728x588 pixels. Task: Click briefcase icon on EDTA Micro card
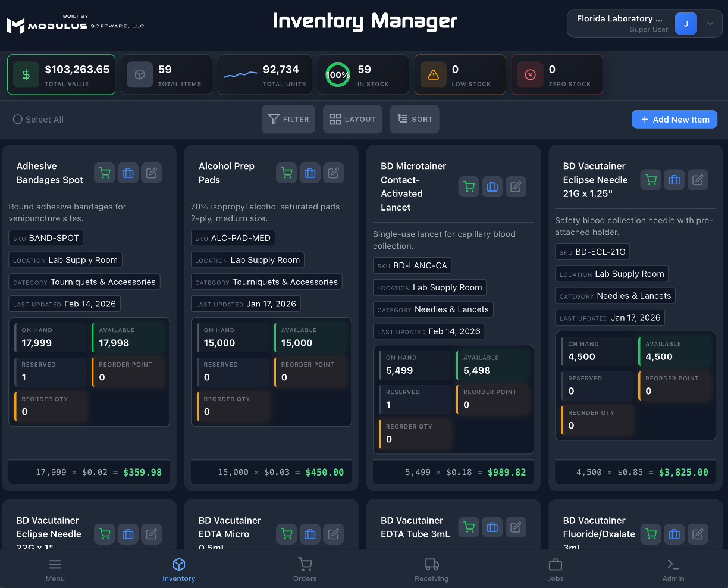pyautogui.click(x=310, y=534)
